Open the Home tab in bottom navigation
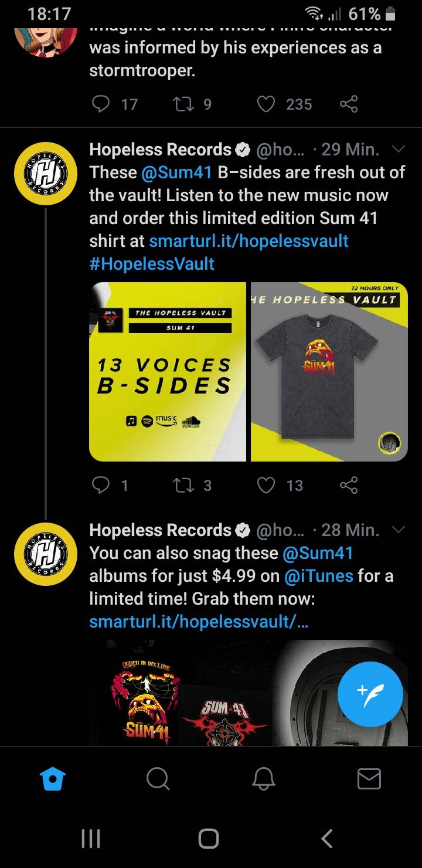This screenshot has height=868, width=422. 52,779
